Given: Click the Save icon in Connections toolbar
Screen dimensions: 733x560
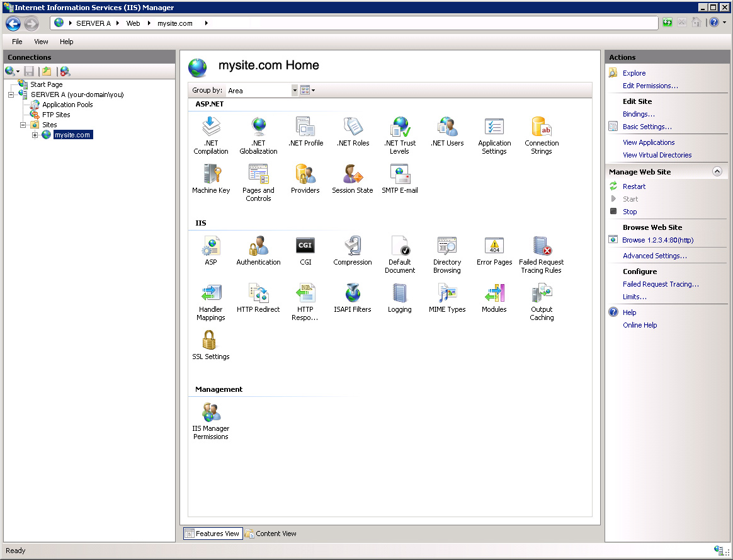Looking at the screenshot, I should [x=29, y=71].
